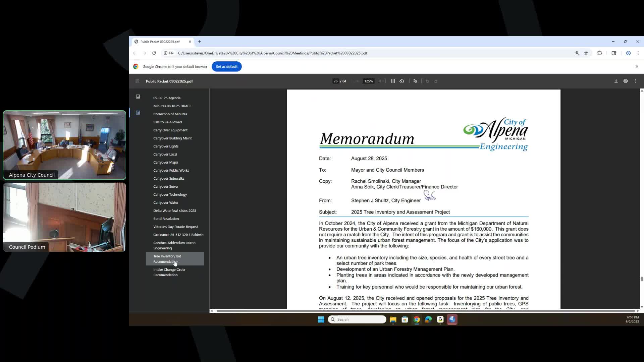Screen dimensions: 644x362
Task: Open the PDF viewer more actions menu
Action: [x=635, y=81]
